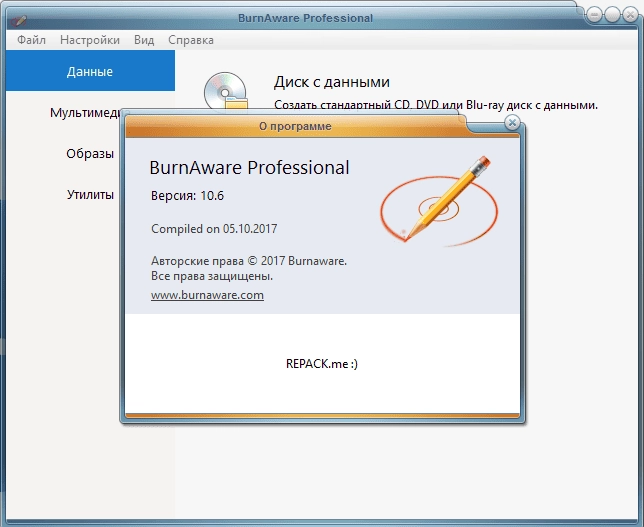644x527 pixels.
Task: Open the Справка menu
Action: (x=191, y=40)
